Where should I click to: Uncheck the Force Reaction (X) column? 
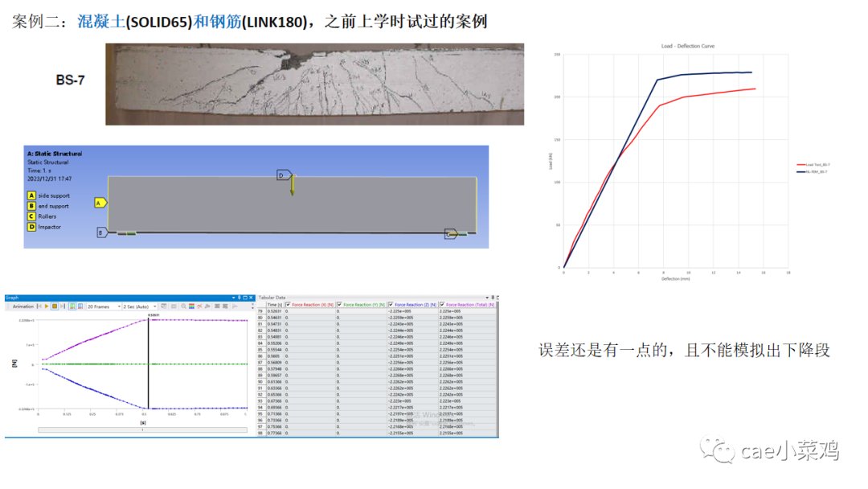pos(287,304)
